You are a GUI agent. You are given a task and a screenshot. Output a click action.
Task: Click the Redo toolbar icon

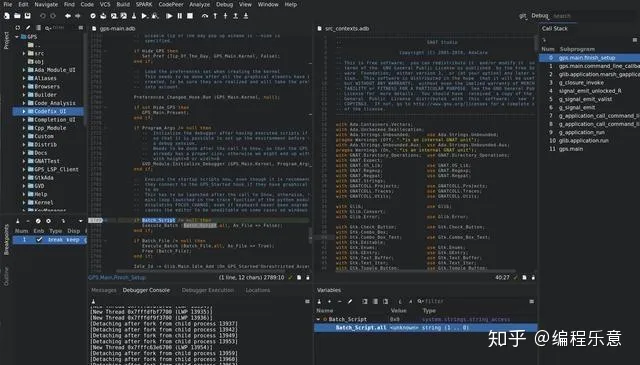click(x=53, y=16)
